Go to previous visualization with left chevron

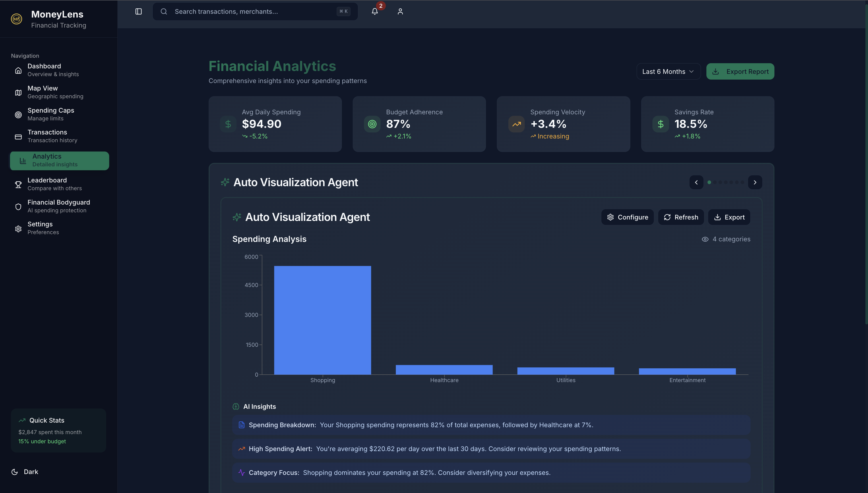(x=696, y=182)
